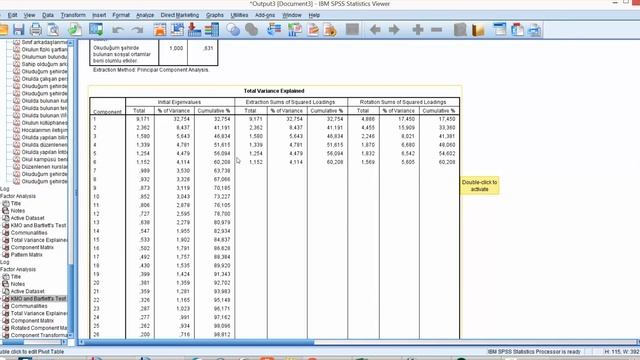Image resolution: width=640 pixels, height=360 pixels.
Task: Click the Insert Heading toolbar icon
Action: pos(500,30)
